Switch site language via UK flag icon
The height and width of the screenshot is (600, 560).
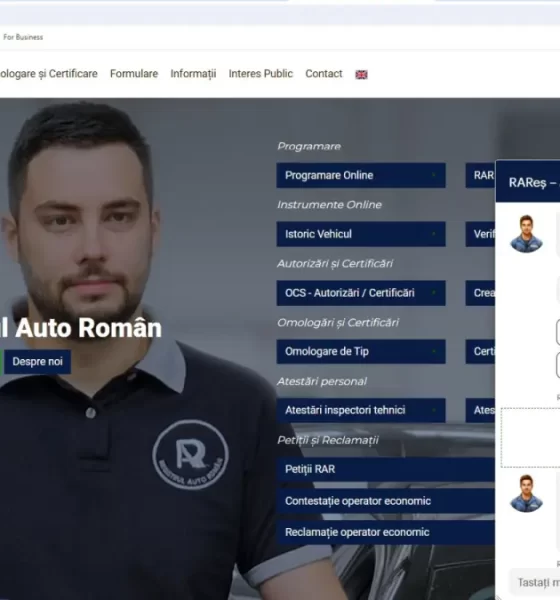pyautogui.click(x=361, y=74)
